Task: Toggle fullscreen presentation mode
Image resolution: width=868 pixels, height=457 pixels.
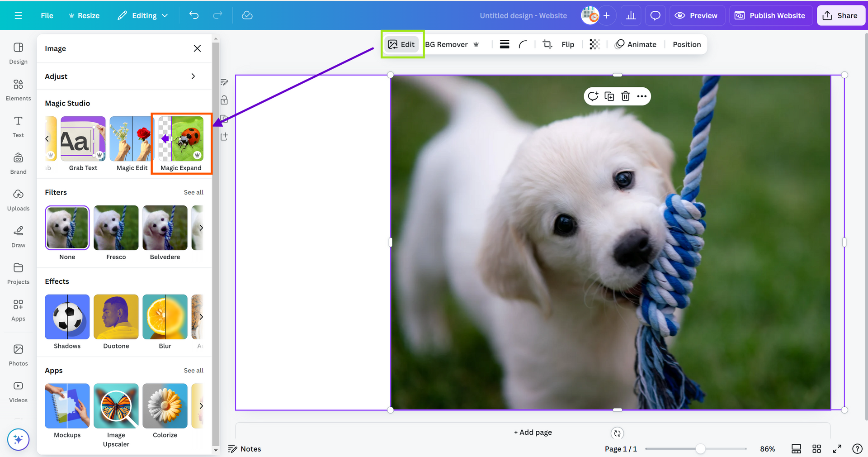Action: click(837, 449)
